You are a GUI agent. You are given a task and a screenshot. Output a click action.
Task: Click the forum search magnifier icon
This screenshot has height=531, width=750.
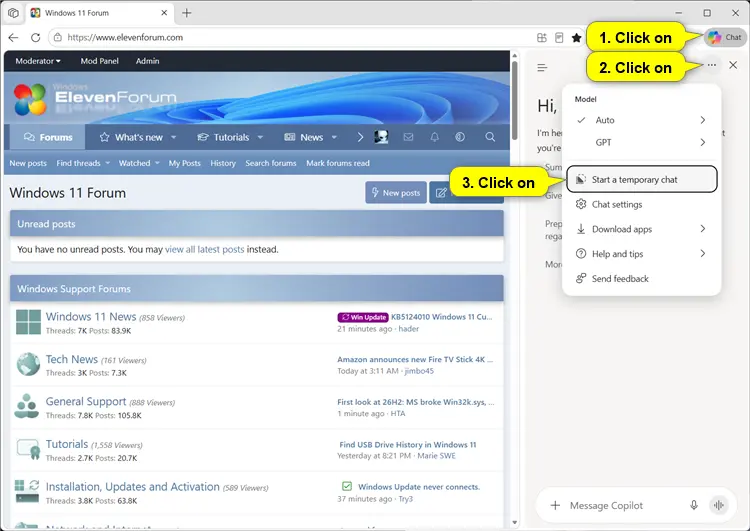point(490,137)
